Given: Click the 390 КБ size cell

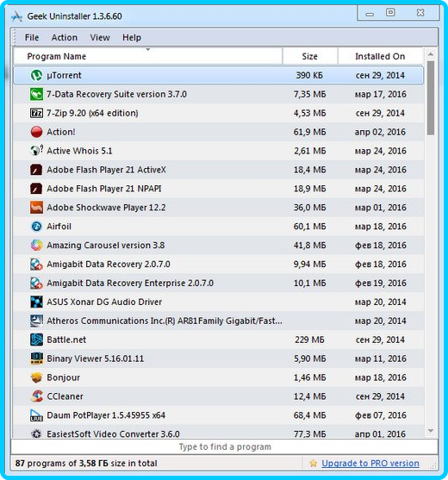Looking at the screenshot, I should [x=309, y=75].
